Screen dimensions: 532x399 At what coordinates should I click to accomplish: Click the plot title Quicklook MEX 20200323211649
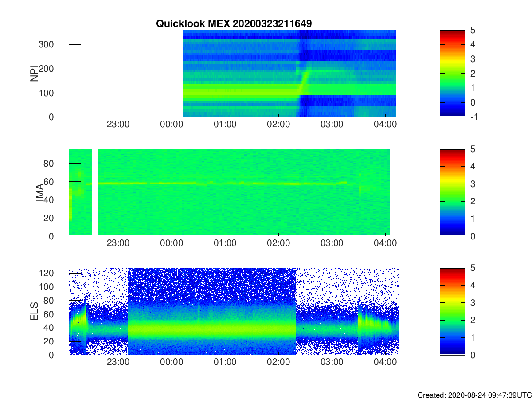(234, 24)
